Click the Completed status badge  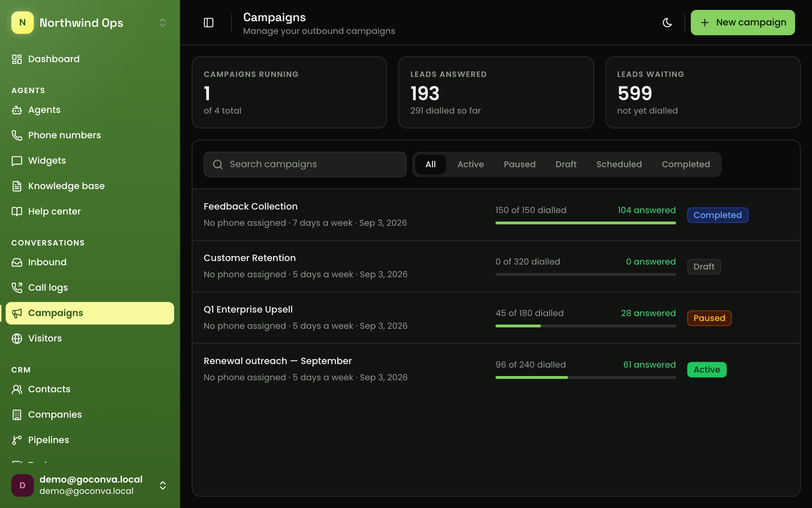coord(718,215)
